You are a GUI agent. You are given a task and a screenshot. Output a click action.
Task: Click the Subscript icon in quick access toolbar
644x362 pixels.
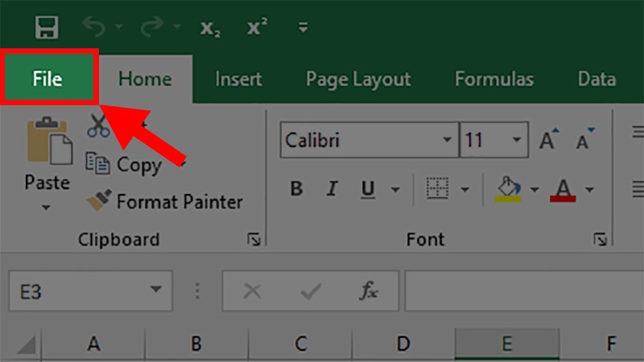209,28
